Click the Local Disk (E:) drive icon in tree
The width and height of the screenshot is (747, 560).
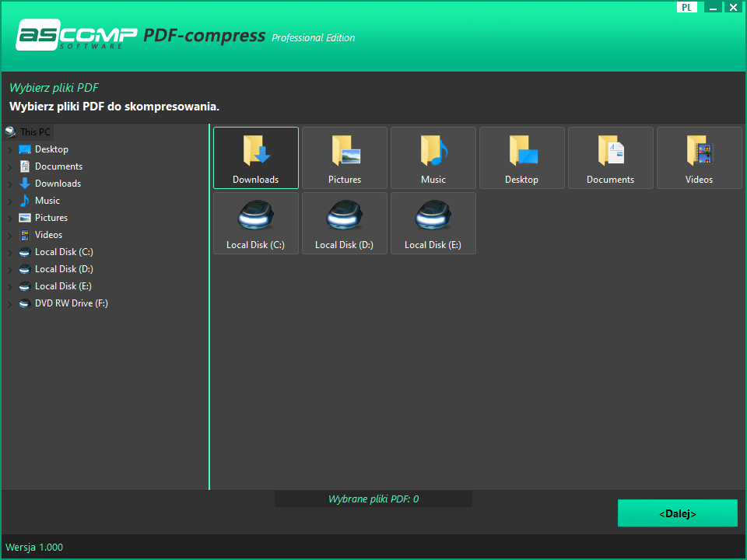(x=25, y=286)
